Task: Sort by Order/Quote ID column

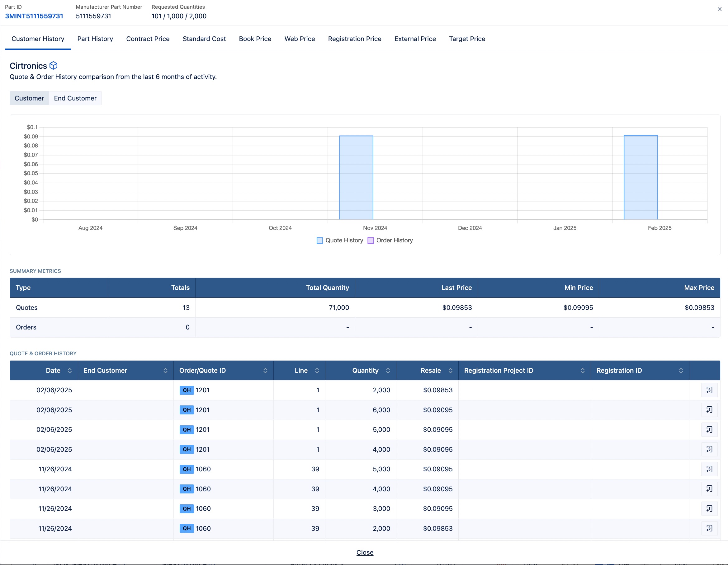Action: point(265,371)
